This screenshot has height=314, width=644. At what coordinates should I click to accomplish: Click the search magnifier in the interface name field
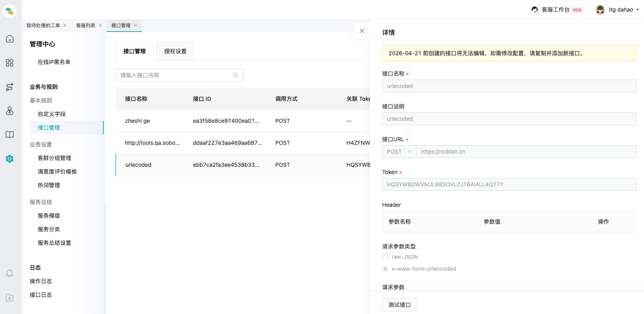click(235, 75)
